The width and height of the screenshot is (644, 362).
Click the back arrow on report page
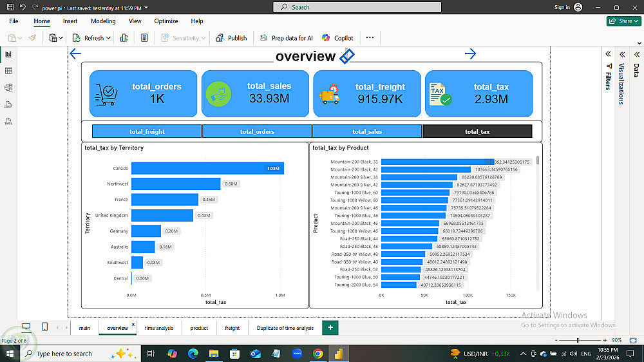pos(75,53)
